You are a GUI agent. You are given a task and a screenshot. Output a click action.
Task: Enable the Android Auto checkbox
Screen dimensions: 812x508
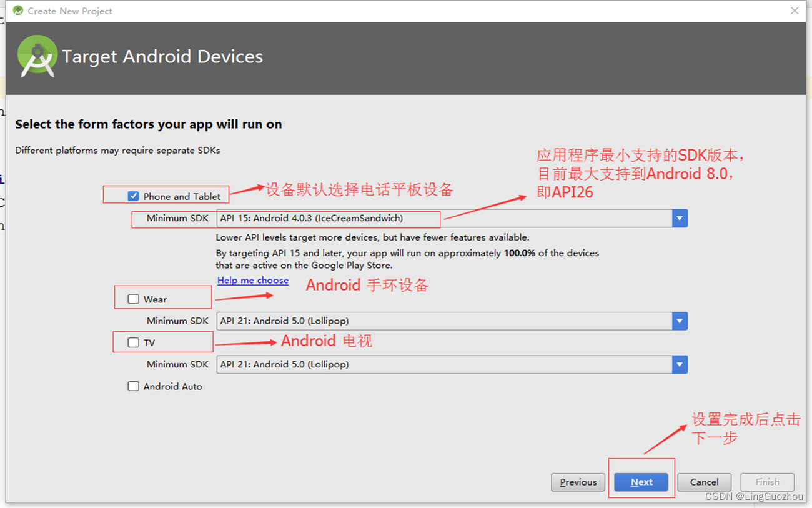point(133,386)
